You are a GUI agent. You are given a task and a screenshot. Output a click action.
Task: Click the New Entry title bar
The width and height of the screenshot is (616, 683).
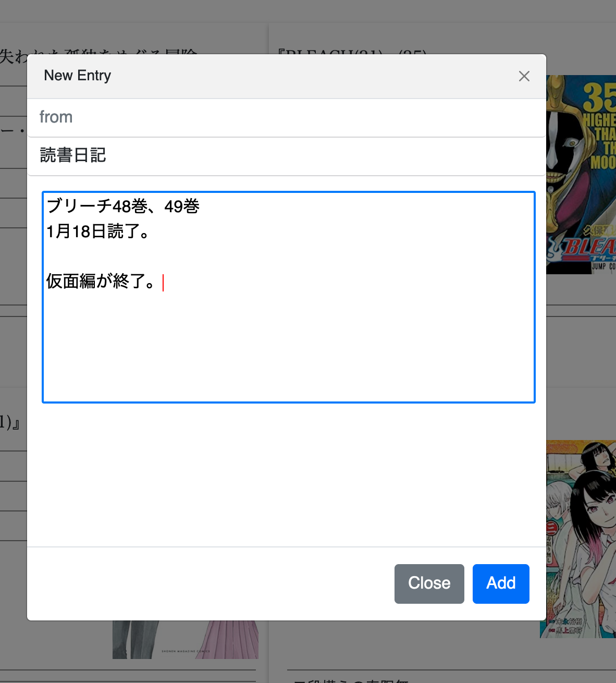tap(77, 76)
